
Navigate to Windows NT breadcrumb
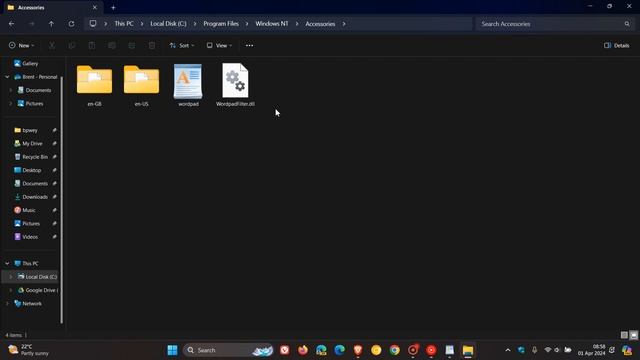pyautogui.click(x=272, y=24)
